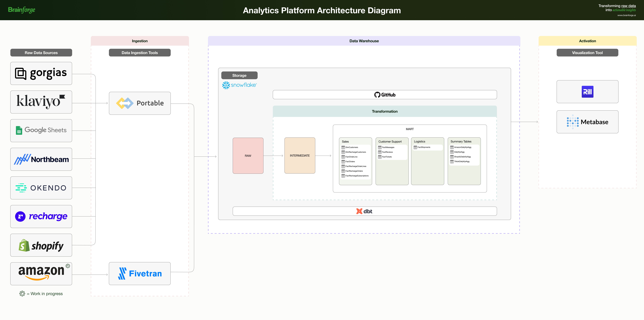
Task: Click the table icon beside FactRechargeSubscriptions
Action: 343,176
